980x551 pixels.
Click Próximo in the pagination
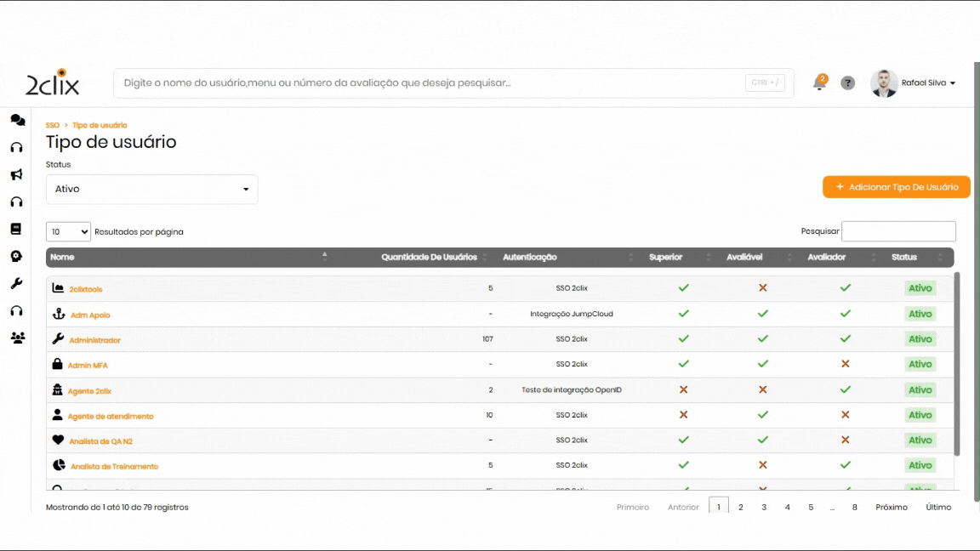(892, 507)
